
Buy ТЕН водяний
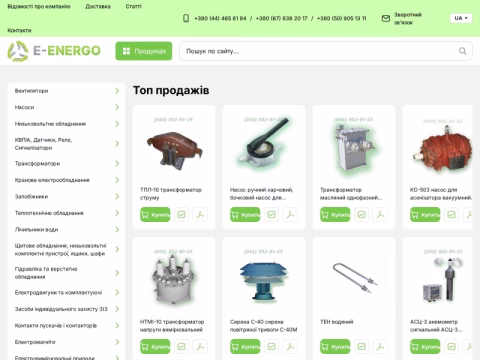335,347
